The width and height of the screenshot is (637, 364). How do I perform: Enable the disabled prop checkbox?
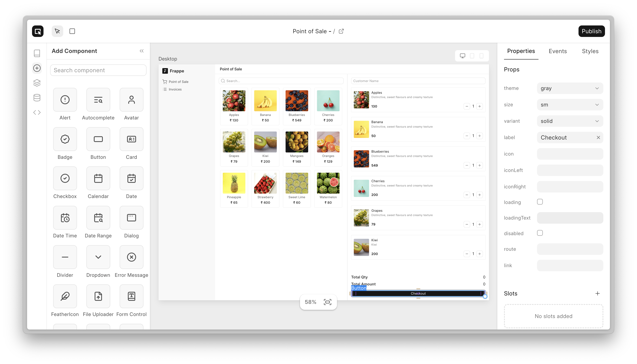pos(540,233)
